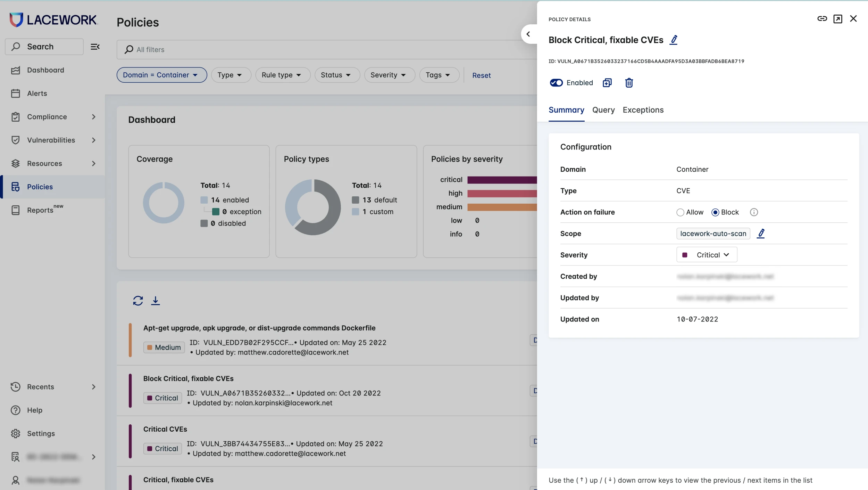Click info icon next to Block option

coord(754,212)
